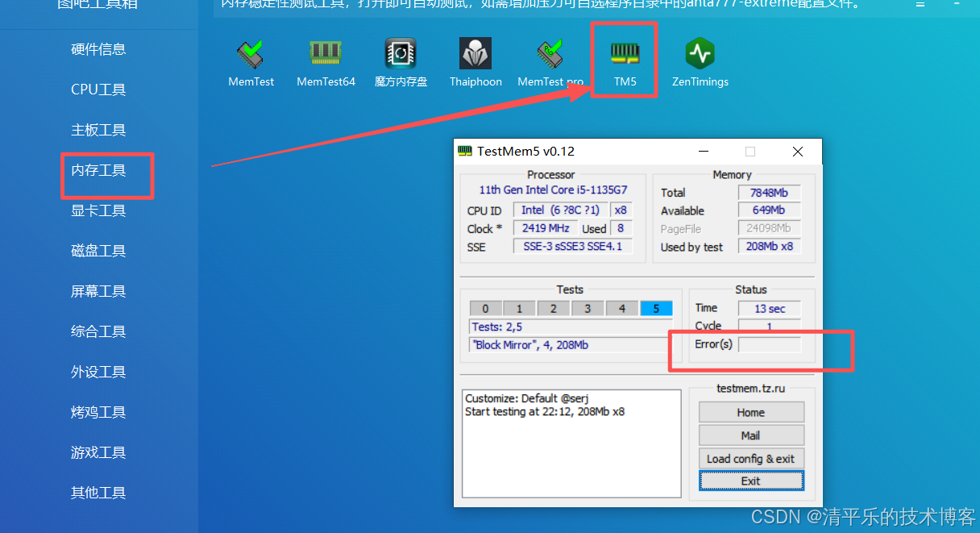Open the MemTest pro icon

[x=550, y=55]
